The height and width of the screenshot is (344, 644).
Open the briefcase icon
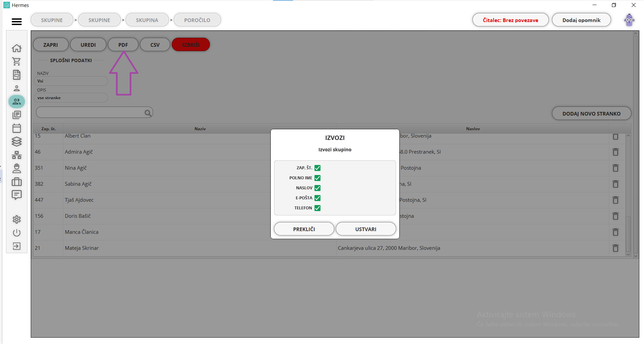pyautogui.click(x=17, y=182)
